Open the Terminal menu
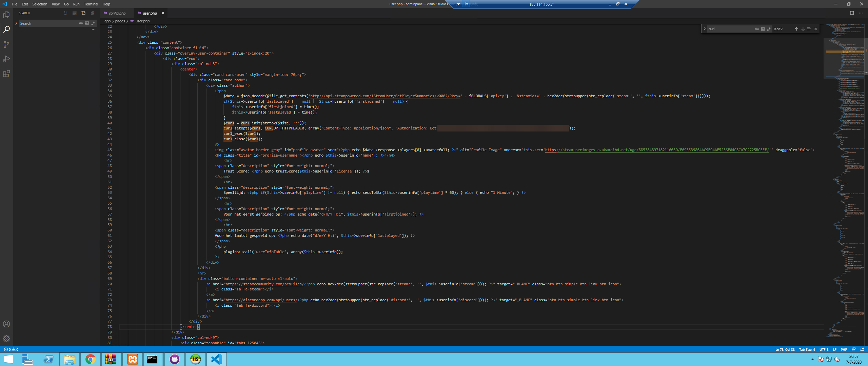Viewport: 868px width, 366px height. click(91, 4)
